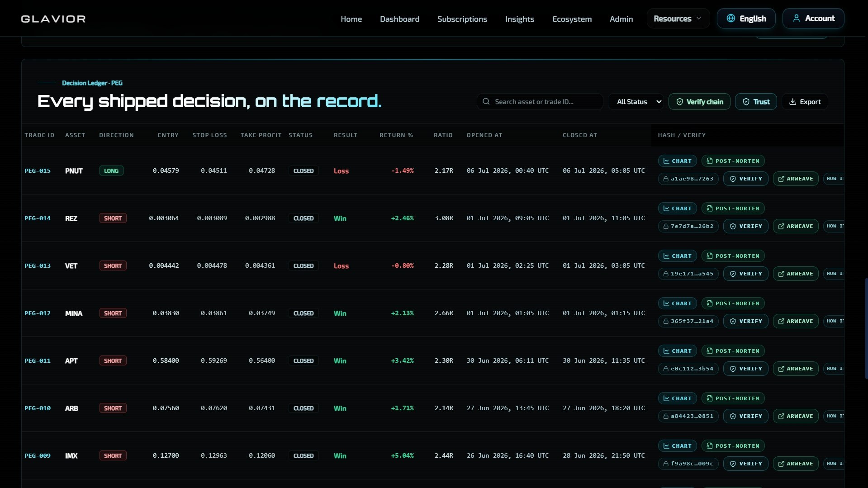Image resolution: width=868 pixels, height=488 pixels.
Task: Open the All Status filter dropdown
Action: [636, 102]
